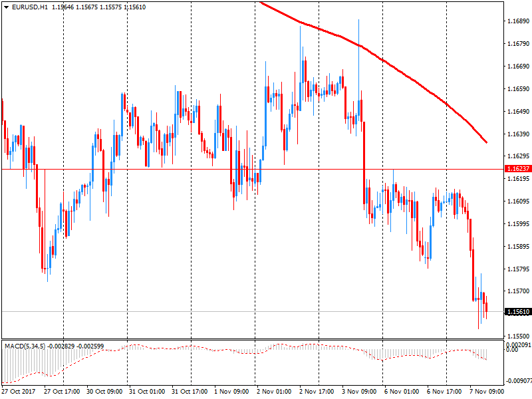The image size is (532, 399).
Task: Click the 1.15995 price axis label
Action: pos(518,223)
